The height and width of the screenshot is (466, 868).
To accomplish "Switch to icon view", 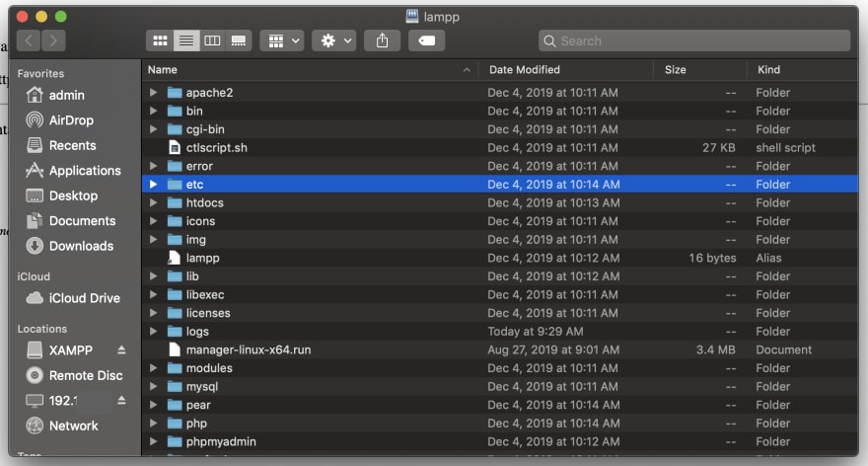I will 160,40.
